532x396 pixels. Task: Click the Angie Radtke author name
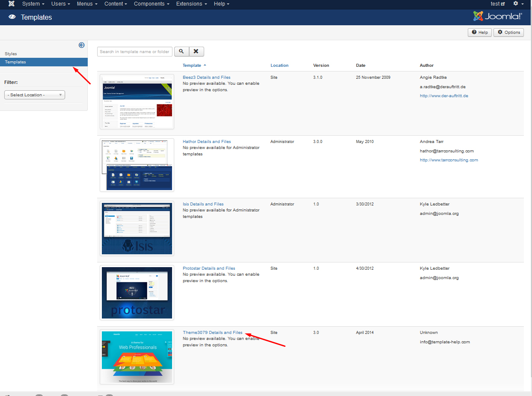(x=433, y=77)
